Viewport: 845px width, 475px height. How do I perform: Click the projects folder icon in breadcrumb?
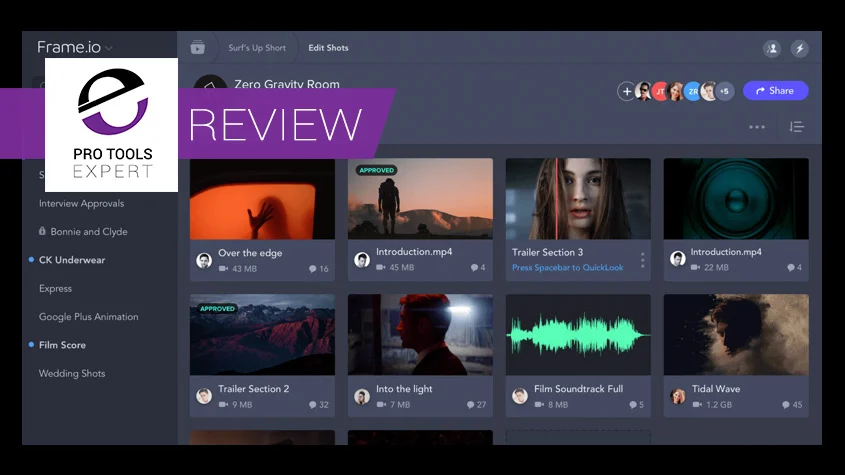198,47
